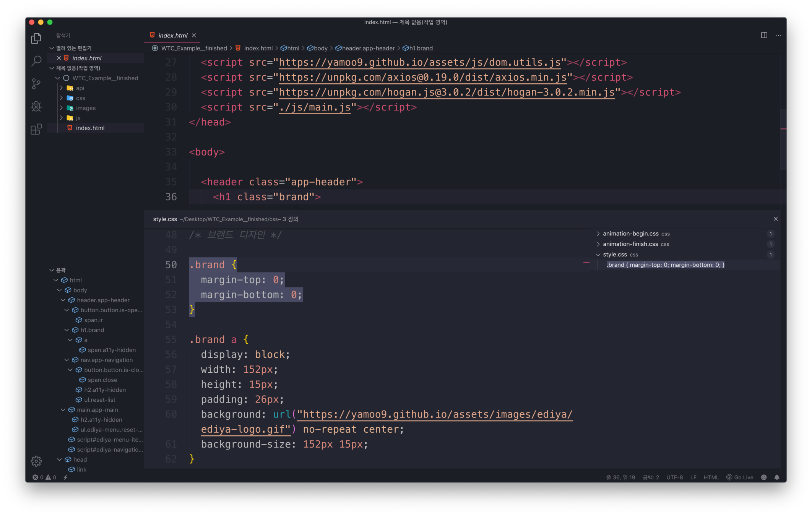Screen dimensions: 812x516
Task: Open the notifications bell in status bar
Action: 777,477
